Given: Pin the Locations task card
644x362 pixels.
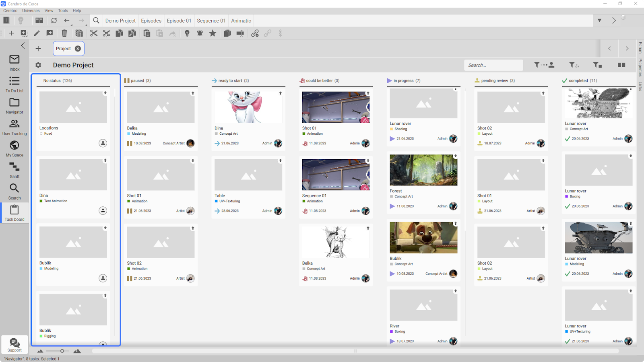Looking at the screenshot, I should pos(105,93).
